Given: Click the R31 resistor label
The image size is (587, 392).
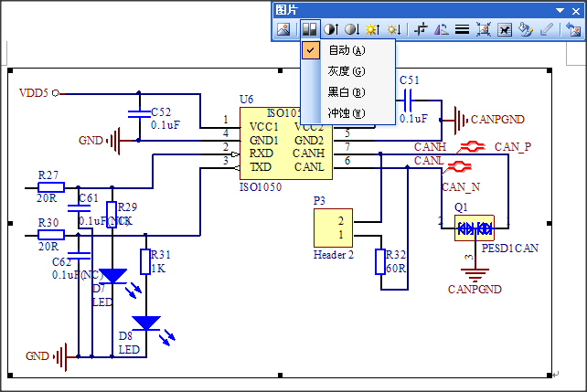Looking at the screenshot, I should tap(161, 255).
